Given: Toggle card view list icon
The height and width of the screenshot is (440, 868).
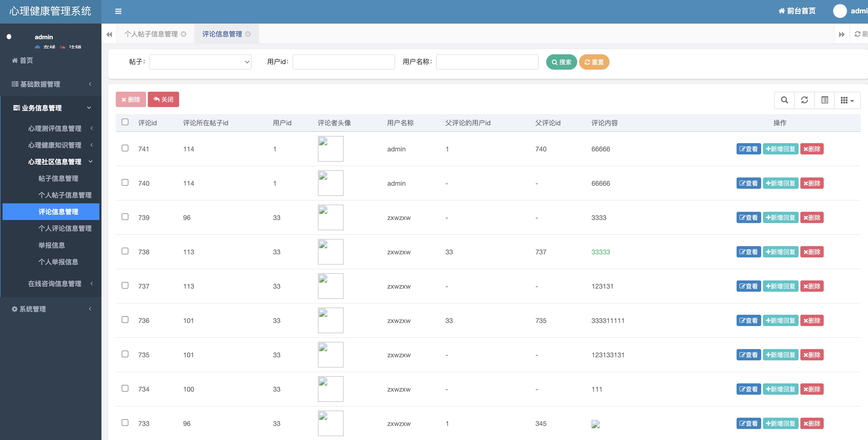Looking at the screenshot, I should (x=824, y=100).
